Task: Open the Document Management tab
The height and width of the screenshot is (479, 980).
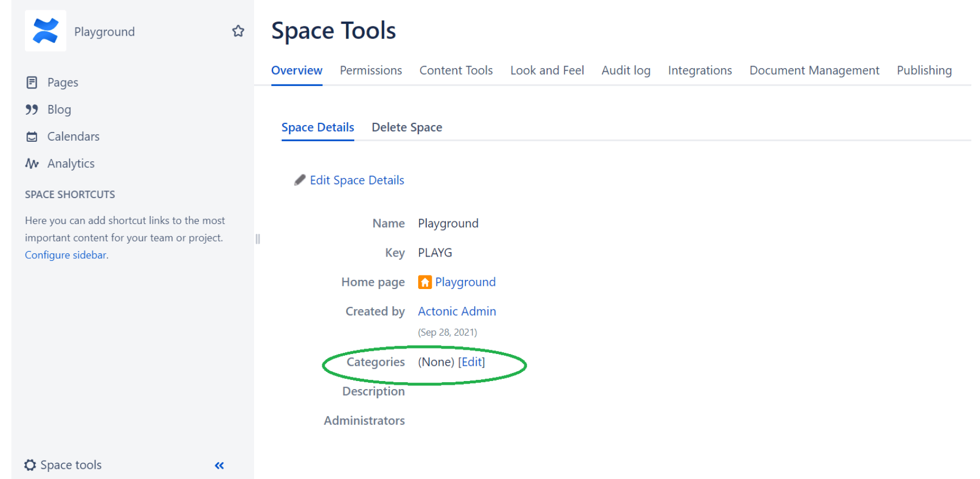Action: pyautogui.click(x=814, y=70)
